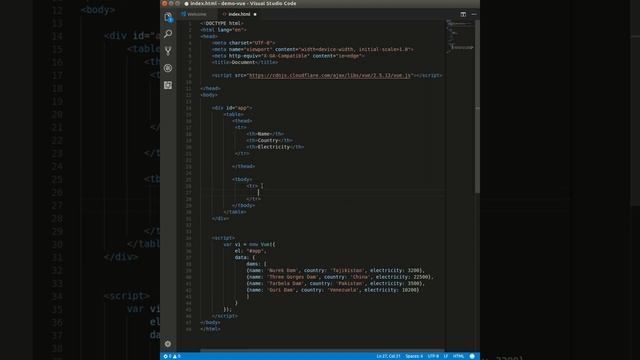This screenshot has height=360, width=640.
Task: Click the LF end-of-line status item
Action: click(x=446, y=356)
